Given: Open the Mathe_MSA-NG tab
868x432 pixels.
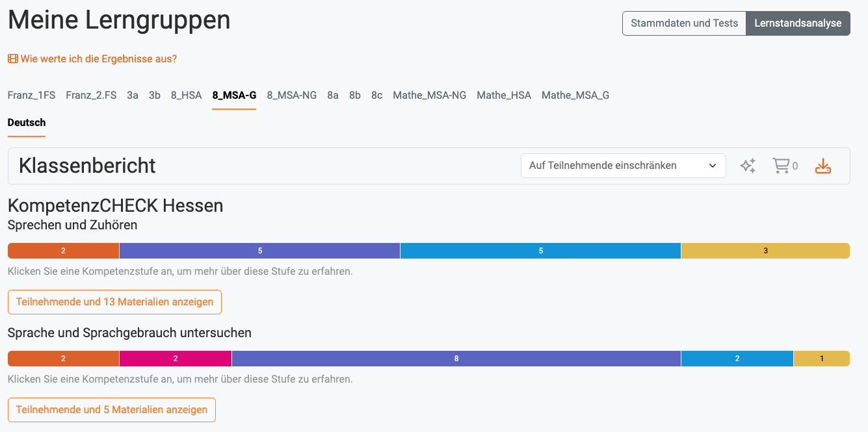Looking at the screenshot, I should tap(429, 95).
